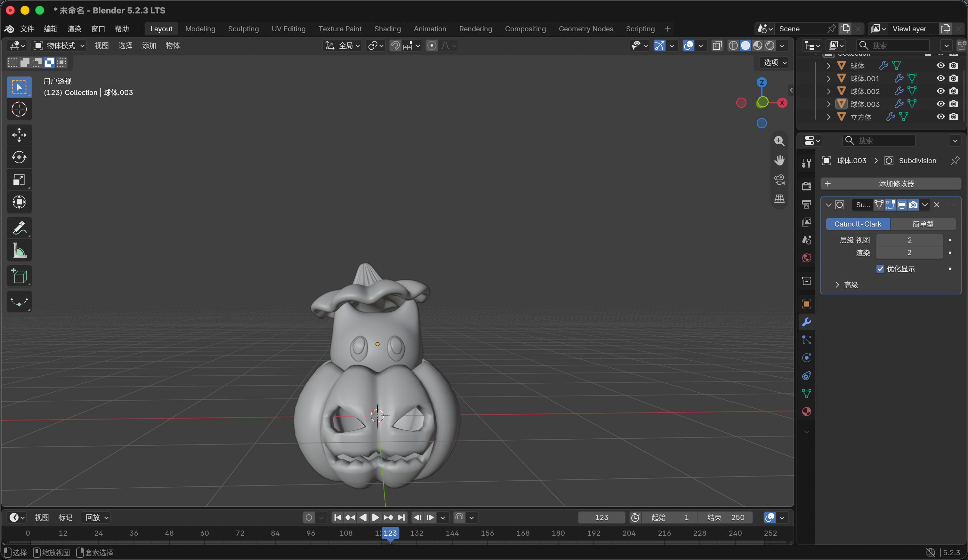Open the Output properties printer icon

point(807,204)
